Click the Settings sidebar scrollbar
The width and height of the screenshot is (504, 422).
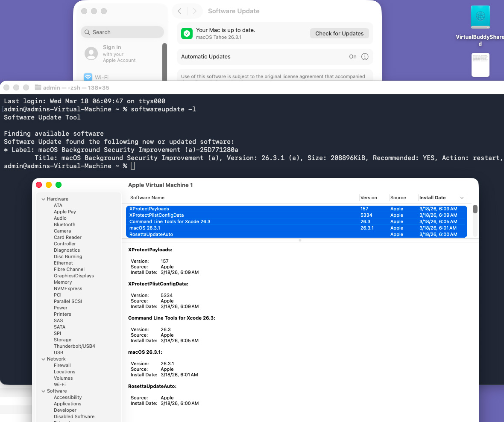[164, 62]
